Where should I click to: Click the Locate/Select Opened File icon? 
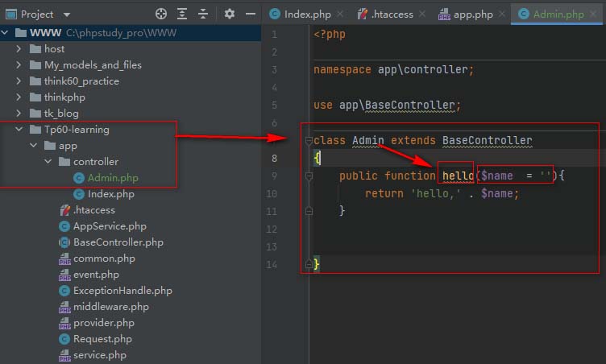[x=161, y=14]
